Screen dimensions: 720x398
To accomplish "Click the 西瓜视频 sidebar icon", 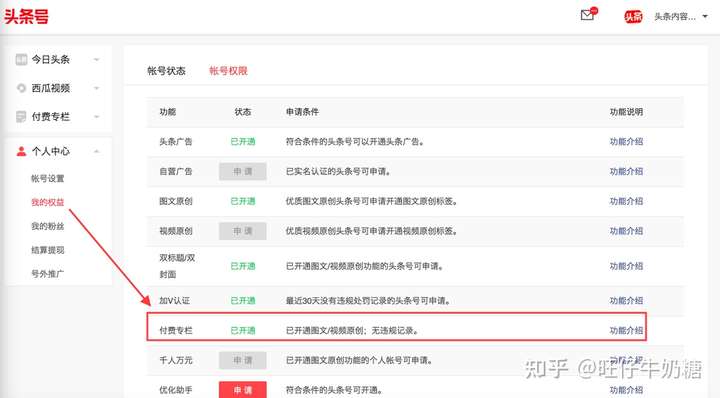I will click(21, 88).
